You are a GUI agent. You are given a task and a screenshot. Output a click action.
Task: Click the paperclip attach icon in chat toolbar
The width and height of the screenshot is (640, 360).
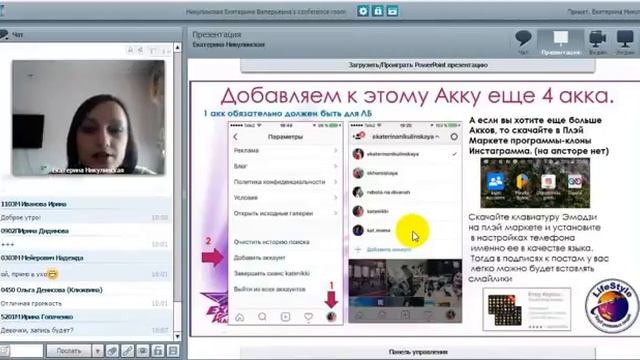(112, 351)
